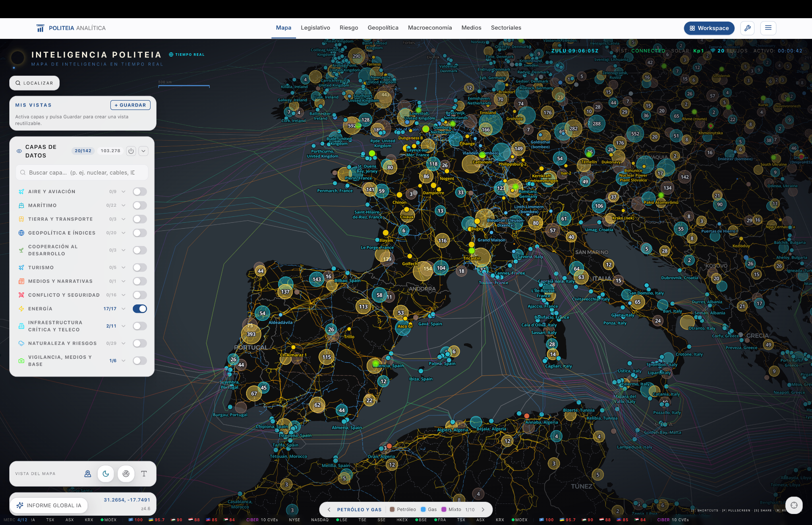Switch to the moon dark-mode view

click(106, 474)
